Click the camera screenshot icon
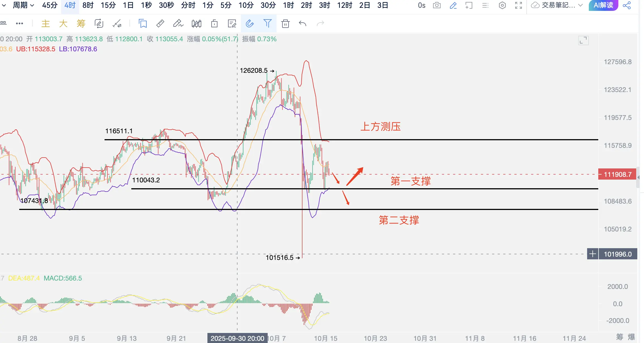 pos(437,5)
